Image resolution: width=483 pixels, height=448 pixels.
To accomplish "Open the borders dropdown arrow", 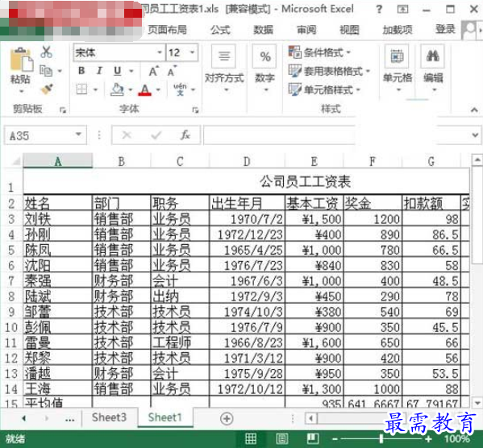I will pos(95,90).
